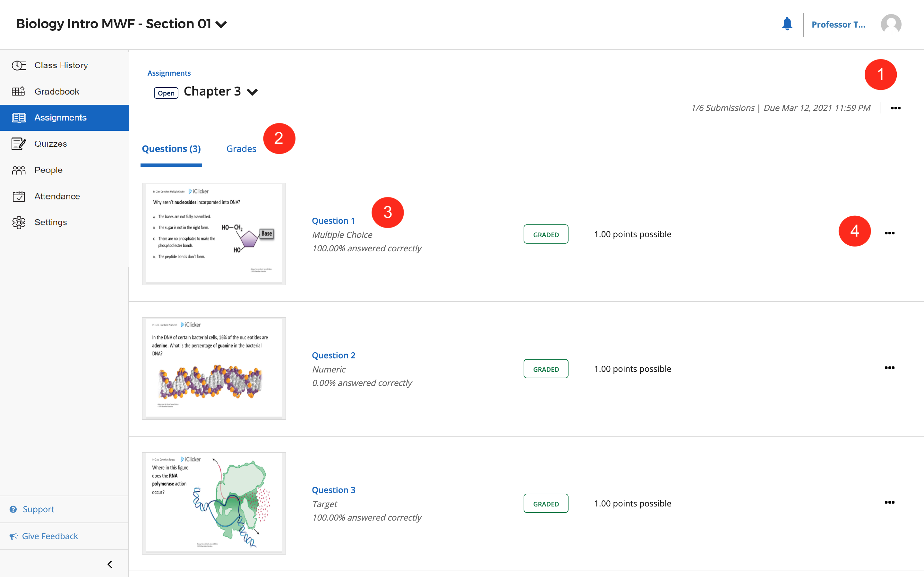924x577 pixels.
Task: Select the Questions (3) tab
Action: coord(171,148)
